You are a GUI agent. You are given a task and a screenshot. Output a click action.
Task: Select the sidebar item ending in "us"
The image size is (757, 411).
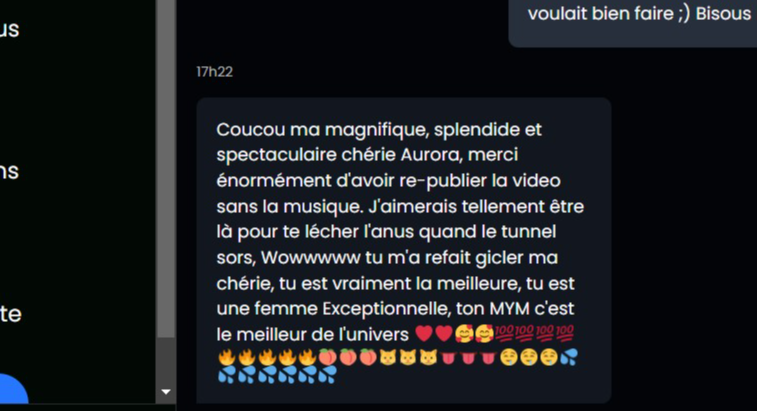click(x=9, y=29)
